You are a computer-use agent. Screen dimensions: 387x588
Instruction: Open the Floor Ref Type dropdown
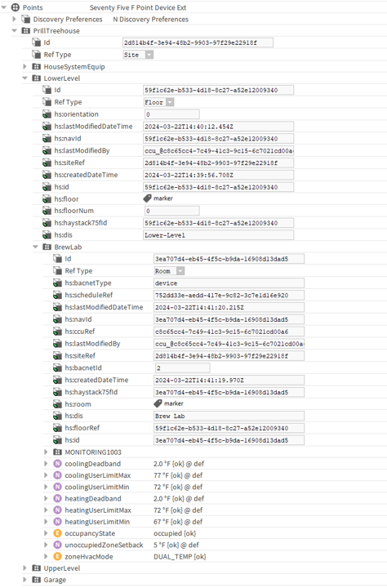[x=170, y=102]
